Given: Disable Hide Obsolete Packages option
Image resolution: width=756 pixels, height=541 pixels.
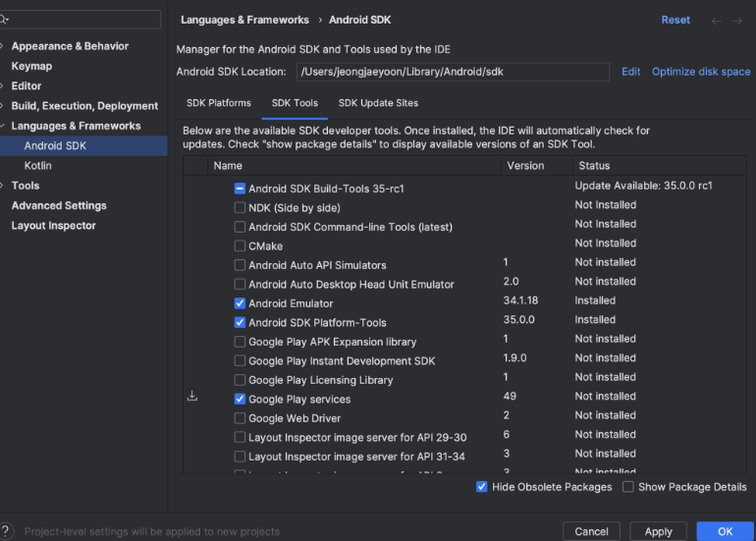Looking at the screenshot, I should tap(482, 487).
